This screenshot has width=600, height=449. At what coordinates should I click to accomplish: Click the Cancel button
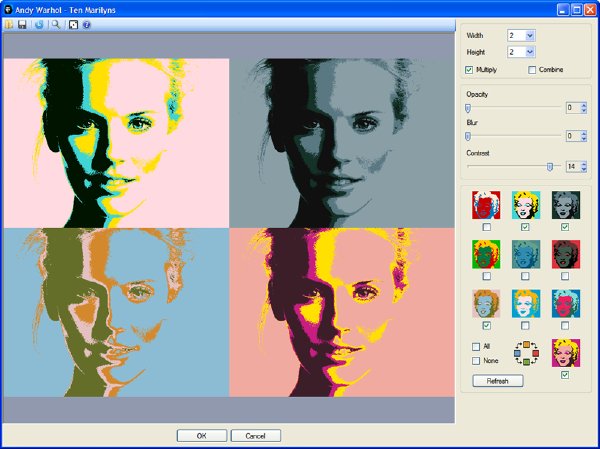(256, 436)
